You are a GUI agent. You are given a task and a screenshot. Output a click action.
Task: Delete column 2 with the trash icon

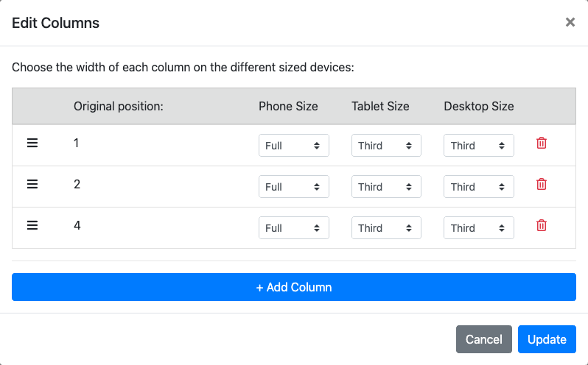[542, 185]
